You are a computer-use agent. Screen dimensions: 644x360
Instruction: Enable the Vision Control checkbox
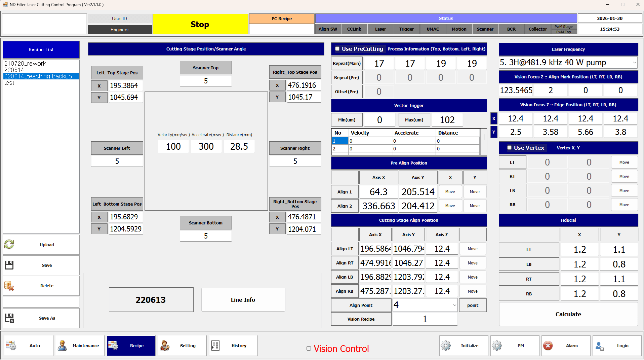(x=309, y=349)
